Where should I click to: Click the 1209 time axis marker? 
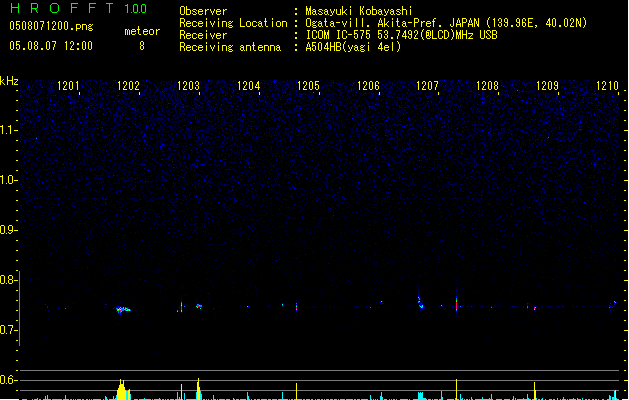(x=547, y=85)
